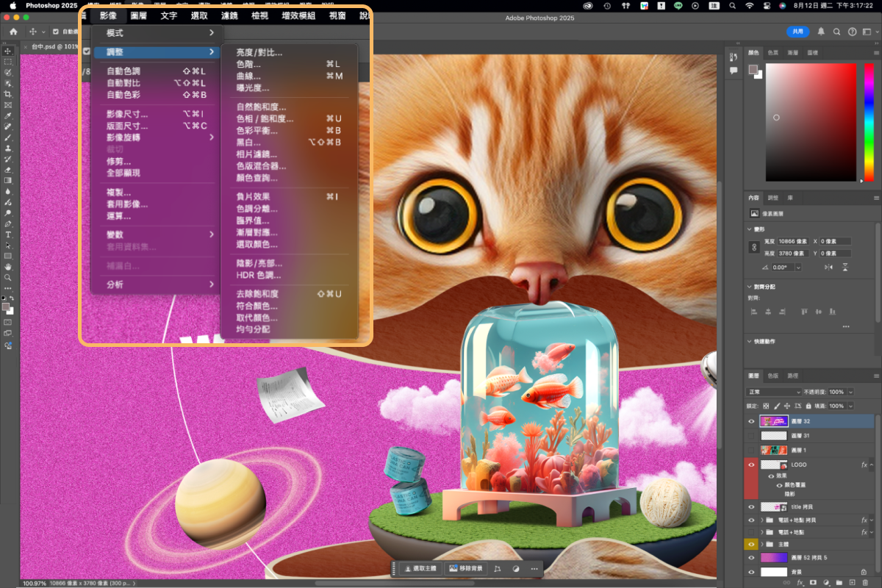Click the 共用 share button
The width and height of the screenshot is (882, 588).
tap(797, 32)
